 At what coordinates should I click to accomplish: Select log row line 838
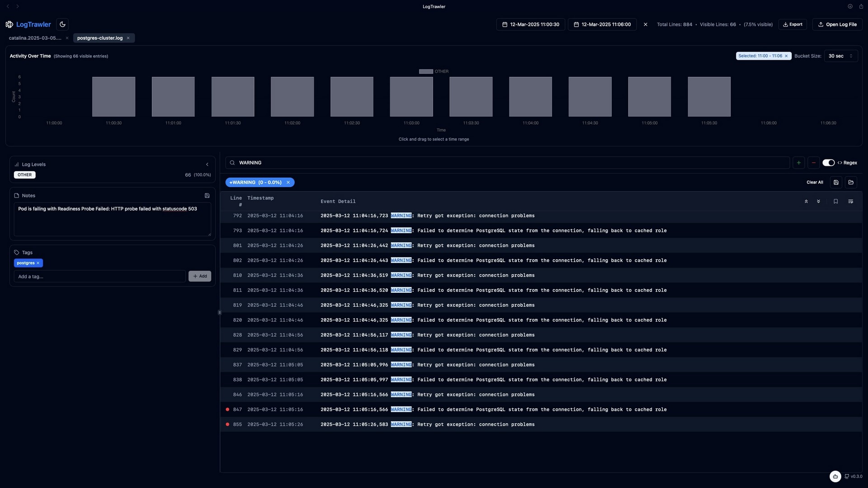541,380
